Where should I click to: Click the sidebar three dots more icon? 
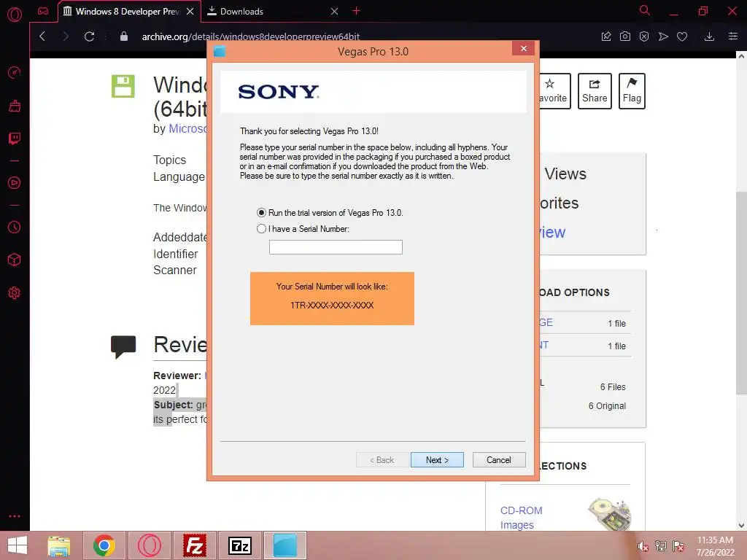pos(15,516)
